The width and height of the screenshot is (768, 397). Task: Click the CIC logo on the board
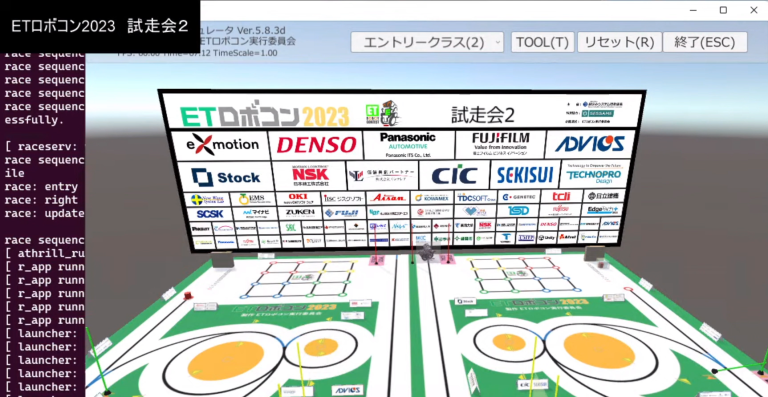[455, 175]
